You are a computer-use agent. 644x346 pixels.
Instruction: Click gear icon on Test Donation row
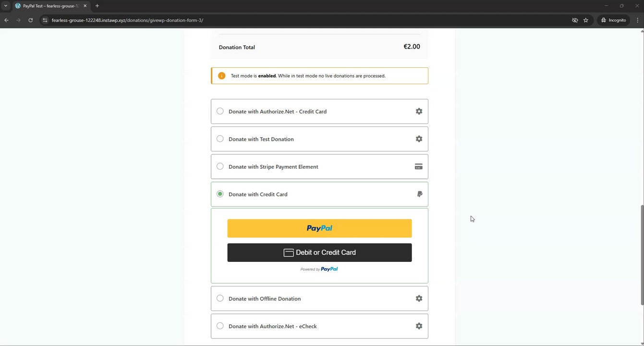click(419, 139)
